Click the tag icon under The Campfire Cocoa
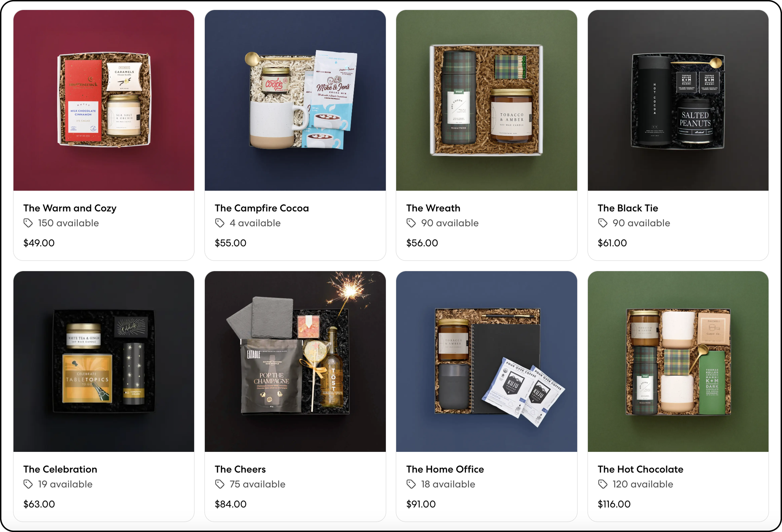782x532 pixels. pyautogui.click(x=220, y=223)
